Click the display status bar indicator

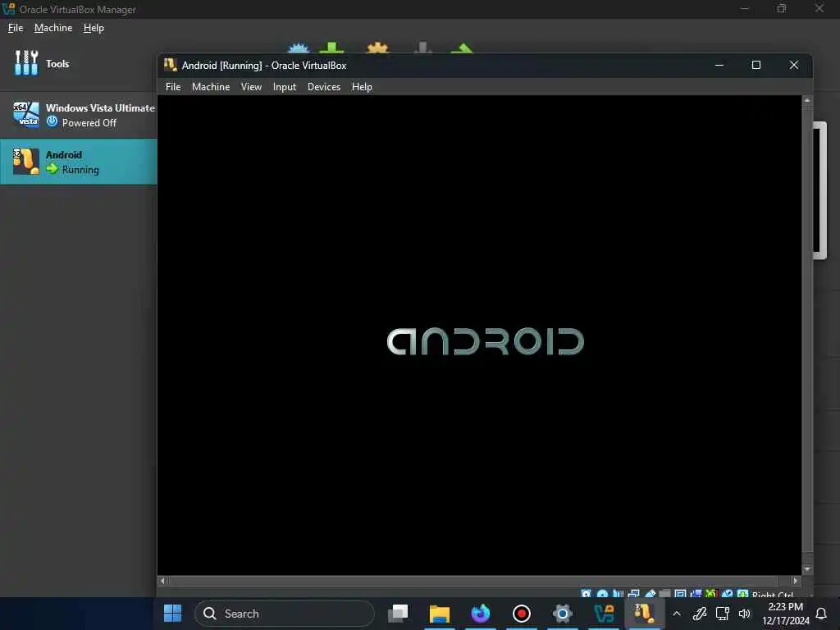click(680, 594)
